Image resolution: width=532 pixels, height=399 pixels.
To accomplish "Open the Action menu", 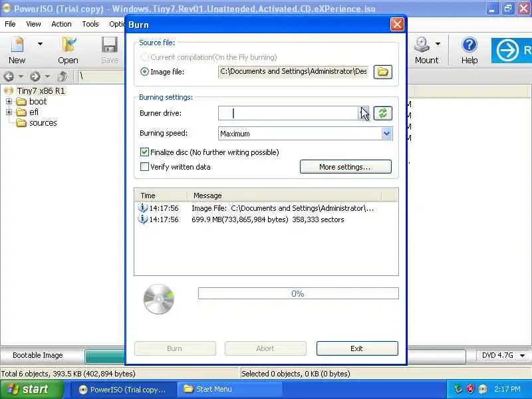I will coord(61,24).
